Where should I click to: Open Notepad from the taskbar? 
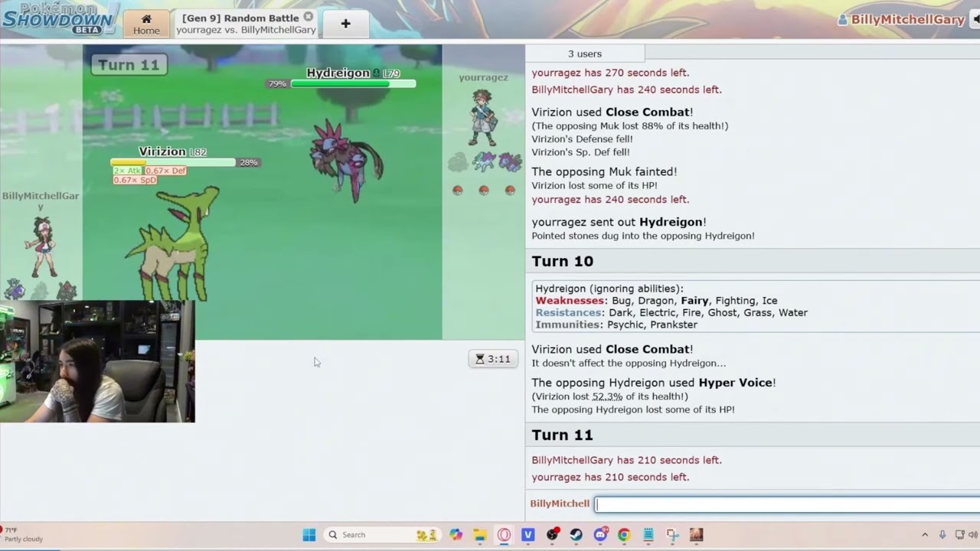click(x=648, y=535)
